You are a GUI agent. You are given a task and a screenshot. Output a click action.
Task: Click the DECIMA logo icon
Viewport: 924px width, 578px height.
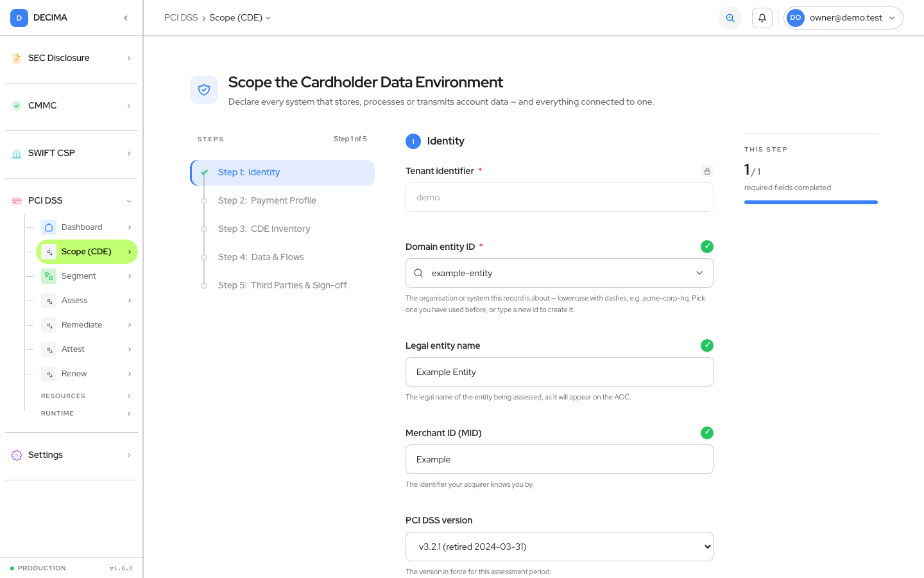(x=19, y=18)
